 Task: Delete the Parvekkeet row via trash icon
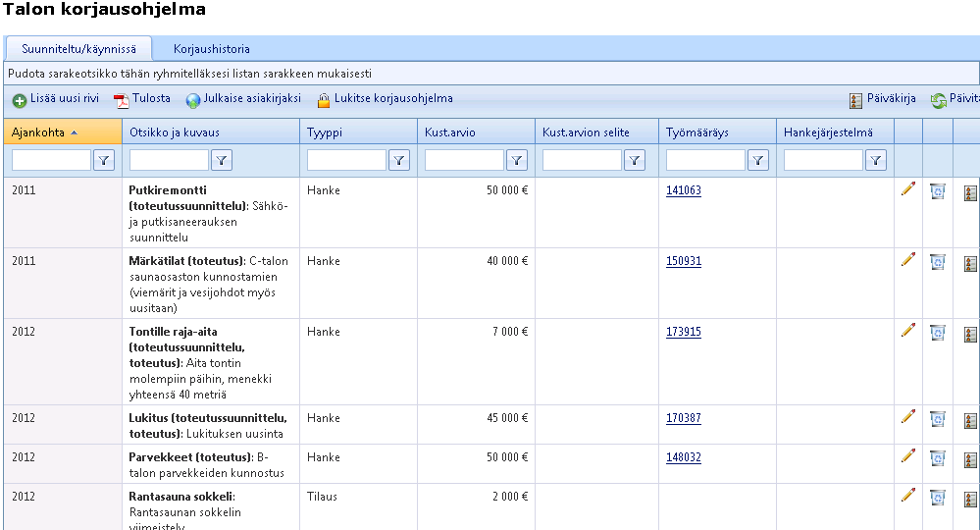coord(938,458)
